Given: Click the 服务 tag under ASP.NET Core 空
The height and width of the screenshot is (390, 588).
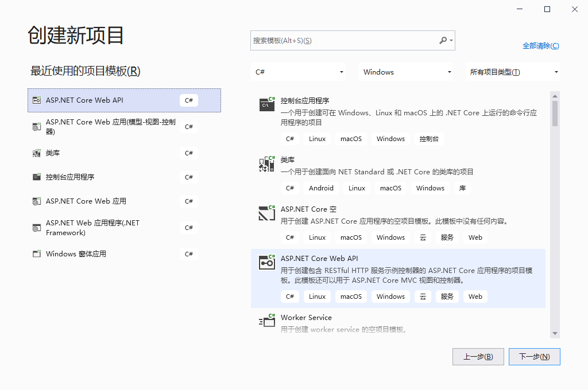Looking at the screenshot, I should pos(447,237).
